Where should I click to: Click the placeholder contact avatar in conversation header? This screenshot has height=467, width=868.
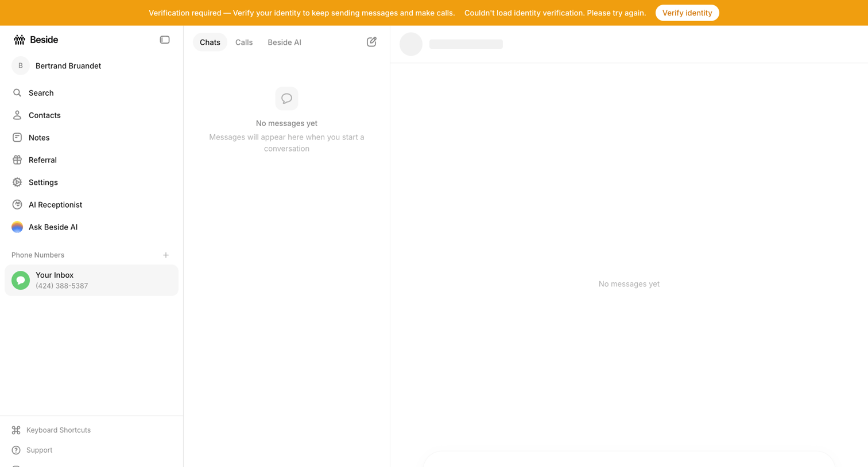click(411, 44)
